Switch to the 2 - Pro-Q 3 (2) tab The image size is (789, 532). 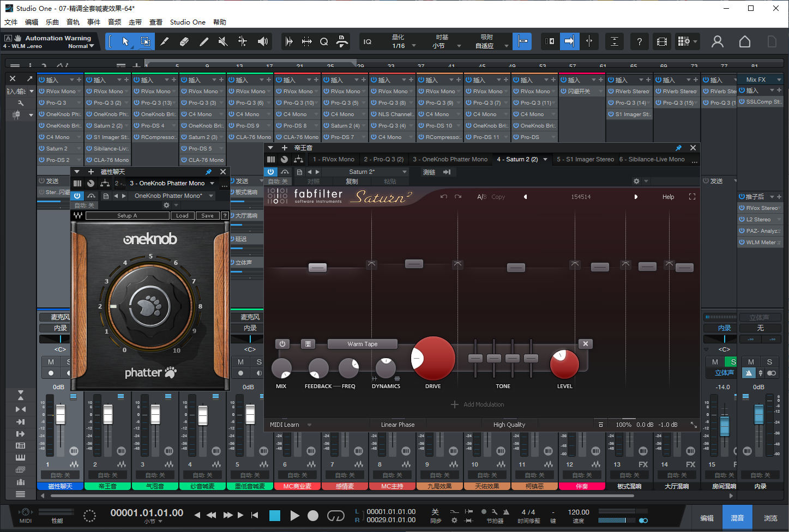[383, 159]
